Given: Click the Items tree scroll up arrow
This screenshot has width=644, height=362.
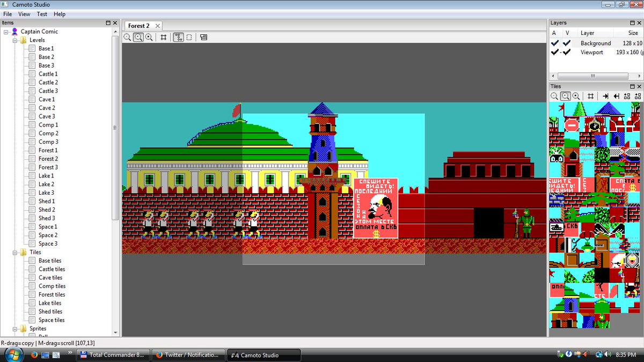Looking at the screenshot, I should pyautogui.click(x=115, y=32).
